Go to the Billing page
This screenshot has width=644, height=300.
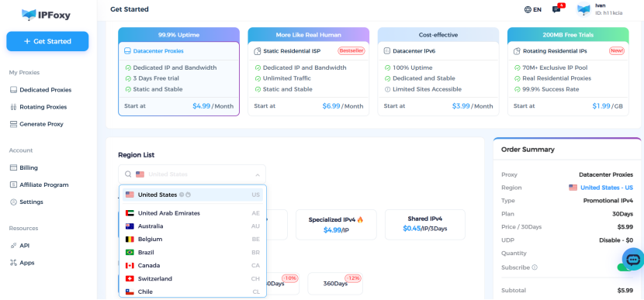point(24,167)
